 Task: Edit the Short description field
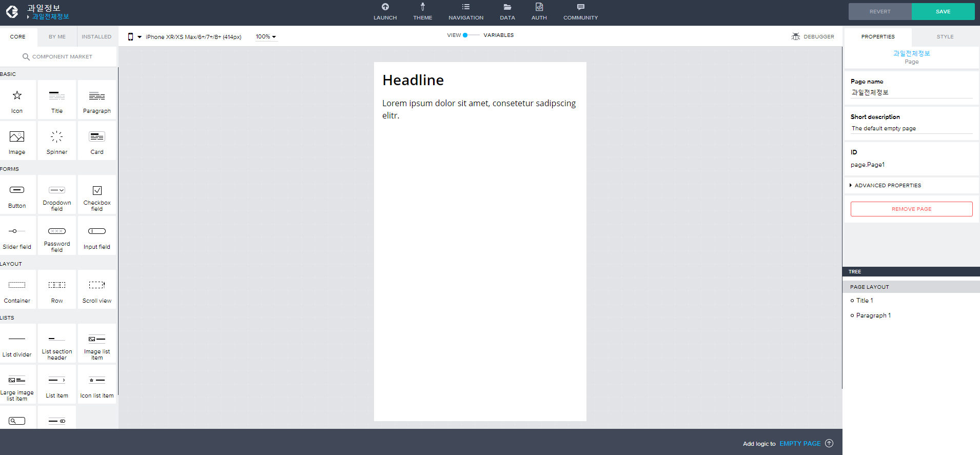click(x=911, y=129)
